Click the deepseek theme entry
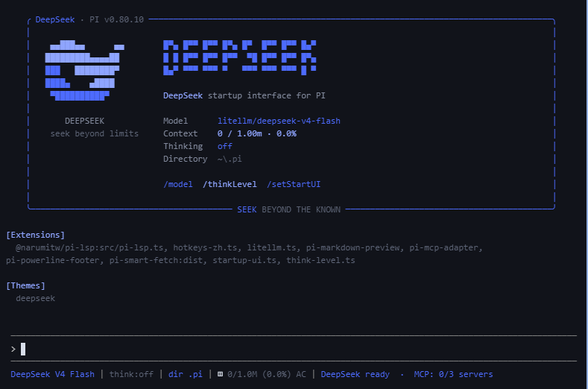 [x=35, y=298]
